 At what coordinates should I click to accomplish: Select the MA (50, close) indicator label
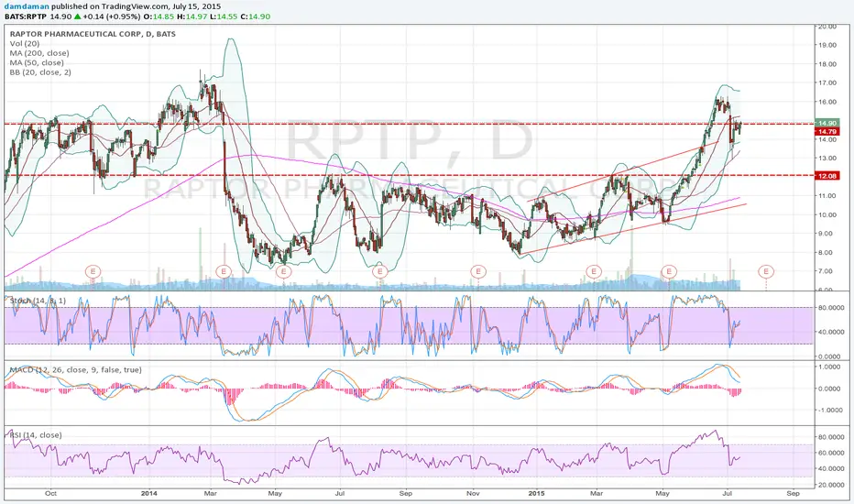click(x=37, y=62)
